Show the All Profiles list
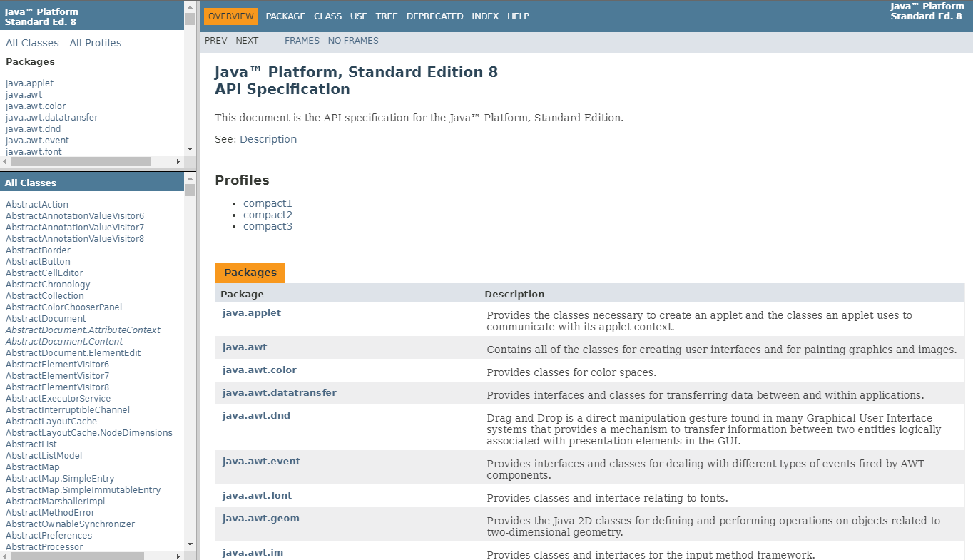This screenshot has width=973, height=560. pos(96,43)
